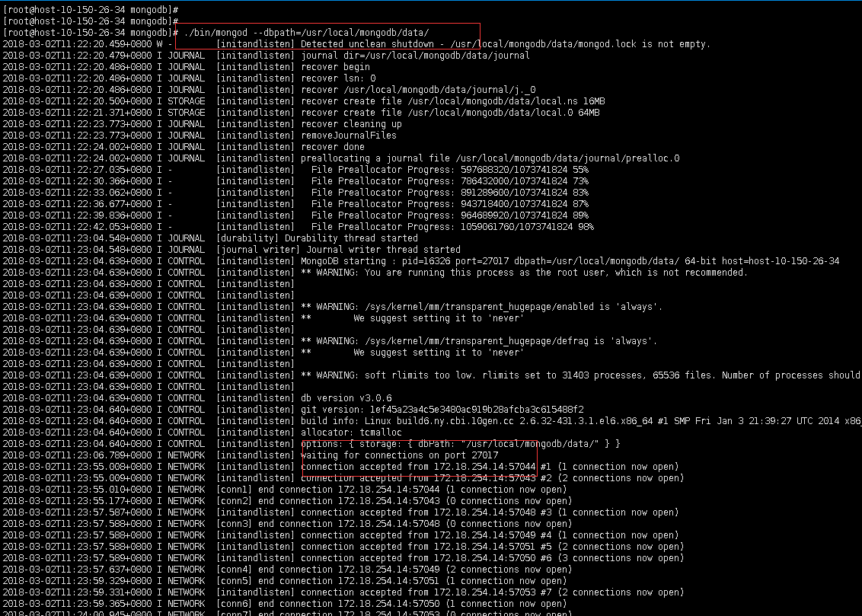Select 'soft rlimits too low' warning
Viewport: 862px width, 616px height.
click(432, 375)
